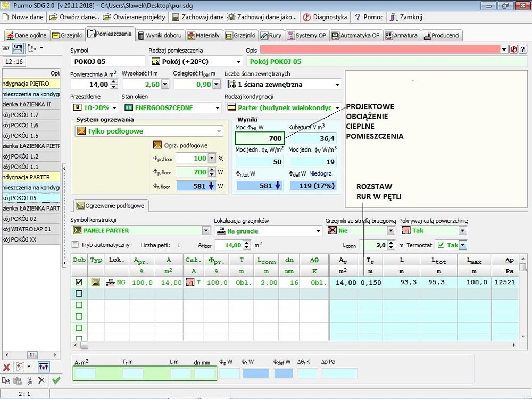
Task: Click the copy icon in bottom-left toolbar
Action: pyautogui.click(x=6, y=380)
